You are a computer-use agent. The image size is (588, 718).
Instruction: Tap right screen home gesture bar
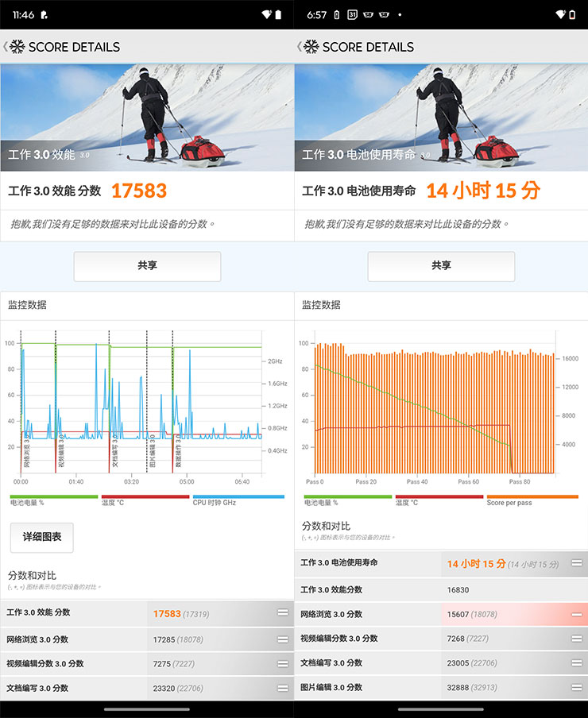(441, 709)
